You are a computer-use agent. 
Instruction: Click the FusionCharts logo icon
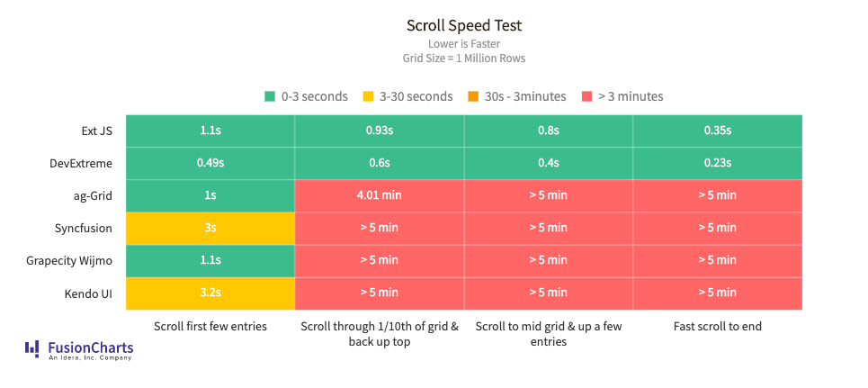click(31, 348)
